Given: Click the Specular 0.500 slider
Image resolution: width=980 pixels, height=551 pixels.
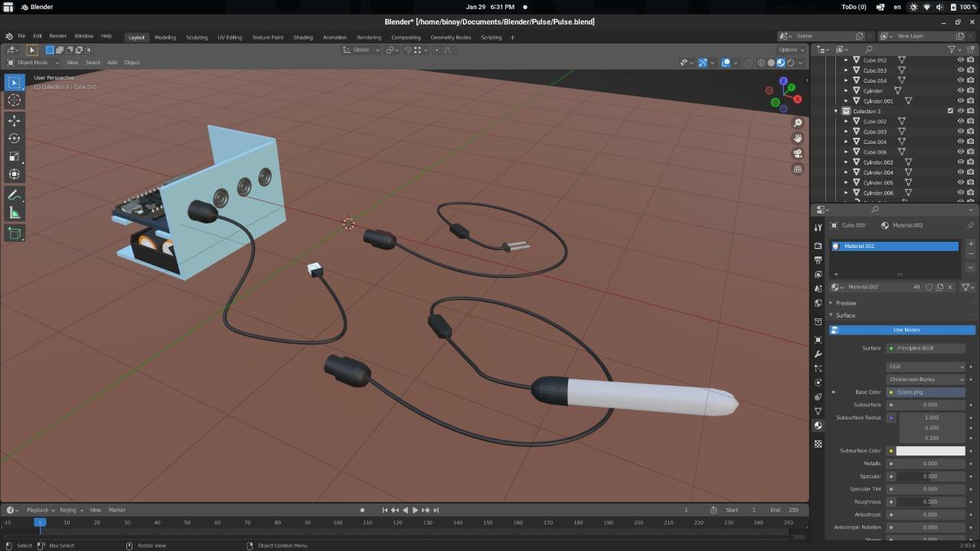Looking at the screenshot, I should point(931,476).
